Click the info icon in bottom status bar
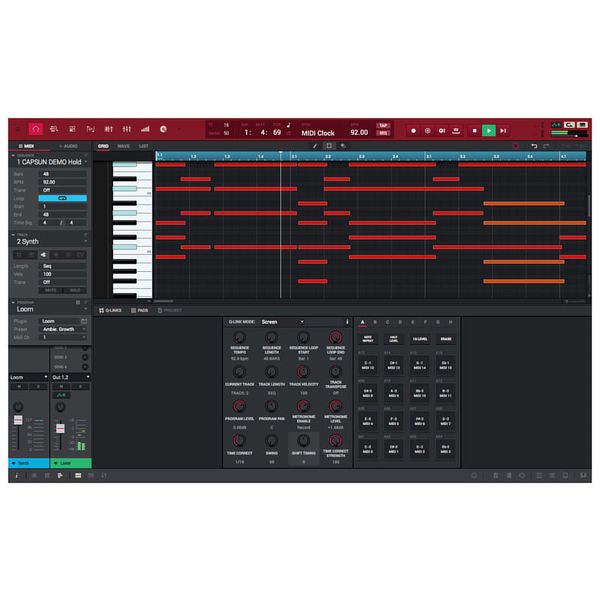 (x=16, y=476)
